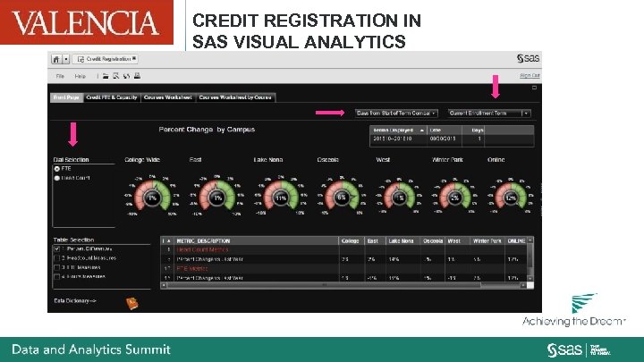This screenshot has width=644, height=362.
Task: Open Current Enrollment Term dropdown
Action: click(x=489, y=113)
